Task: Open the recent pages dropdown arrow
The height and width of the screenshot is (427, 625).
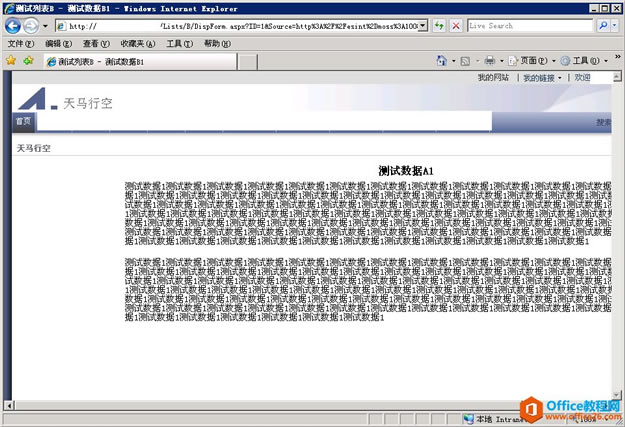Action: click(45, 26)
